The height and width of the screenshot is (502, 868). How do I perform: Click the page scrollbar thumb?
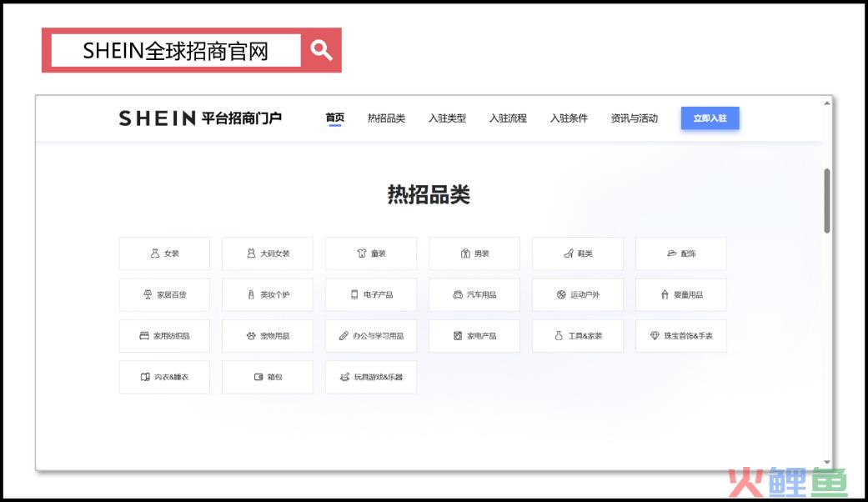click(x=827, y=200)
